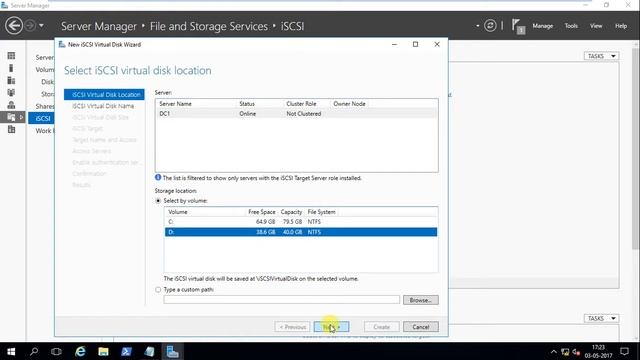Open PowerShell from taskbar
The width and height of the screenshot is (640, 360).
126,351
